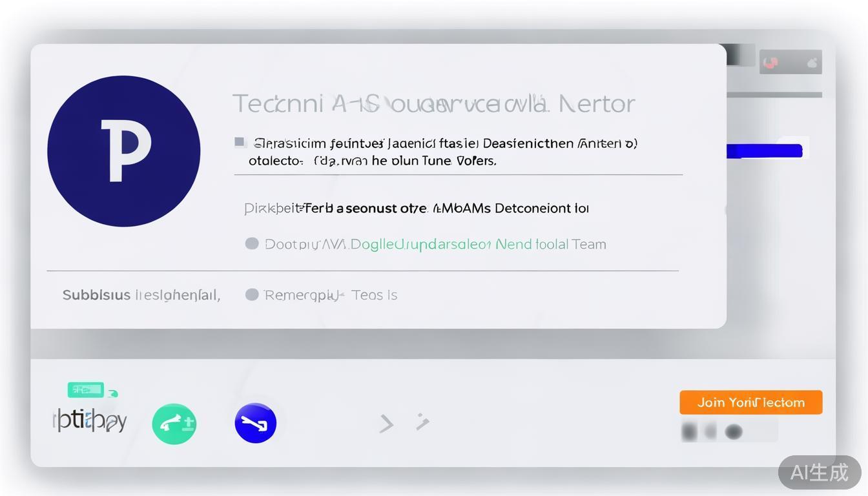The width and height of the screenshot is (868, 496).
Task: Click the large navy P profile avatar
Action: pos(123,151)
